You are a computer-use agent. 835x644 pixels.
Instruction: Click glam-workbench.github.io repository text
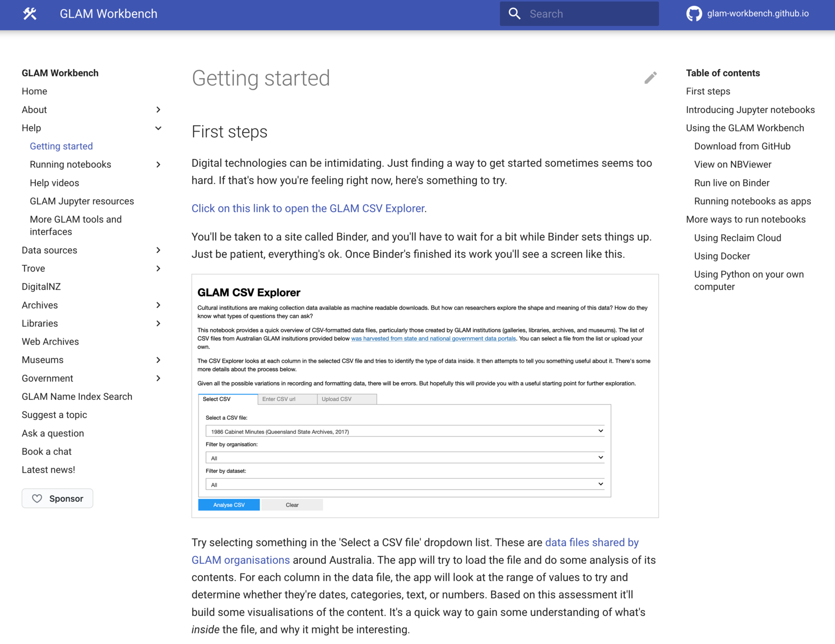click(758, 14)
